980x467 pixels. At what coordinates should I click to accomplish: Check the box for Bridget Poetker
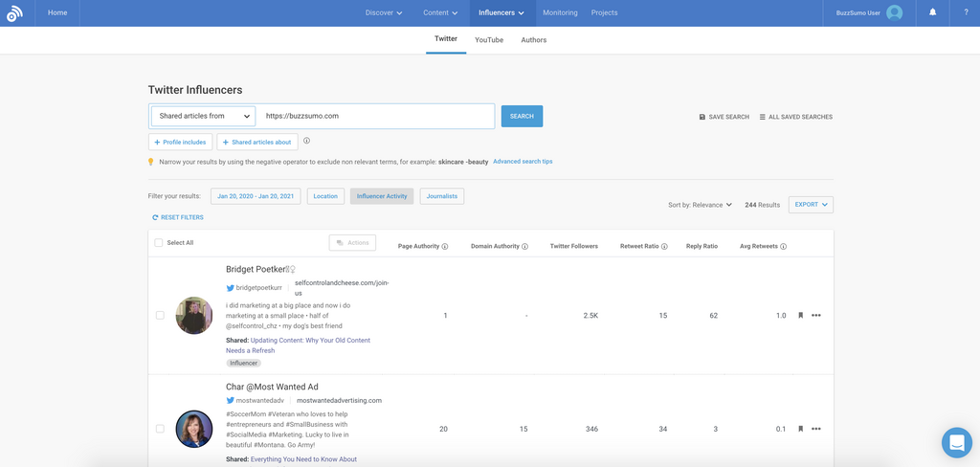pyautogui.click(x=160, y=316)
